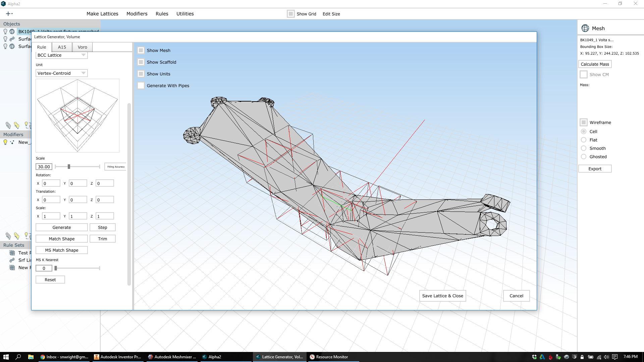The image size is (644, 362).
Task: Switch to the A15 tab
Action: pyautogui.click(x=62, y=47)
